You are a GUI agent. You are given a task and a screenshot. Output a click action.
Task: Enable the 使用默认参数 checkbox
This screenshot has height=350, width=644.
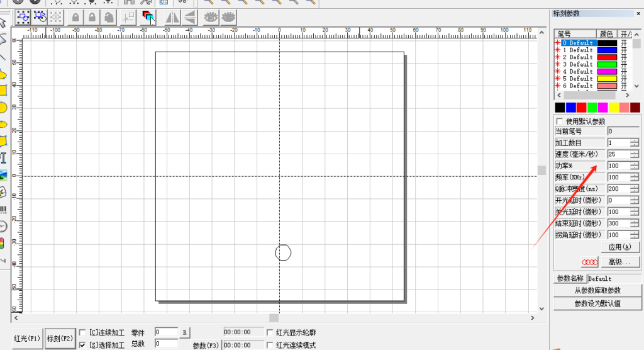pos(559,121)
